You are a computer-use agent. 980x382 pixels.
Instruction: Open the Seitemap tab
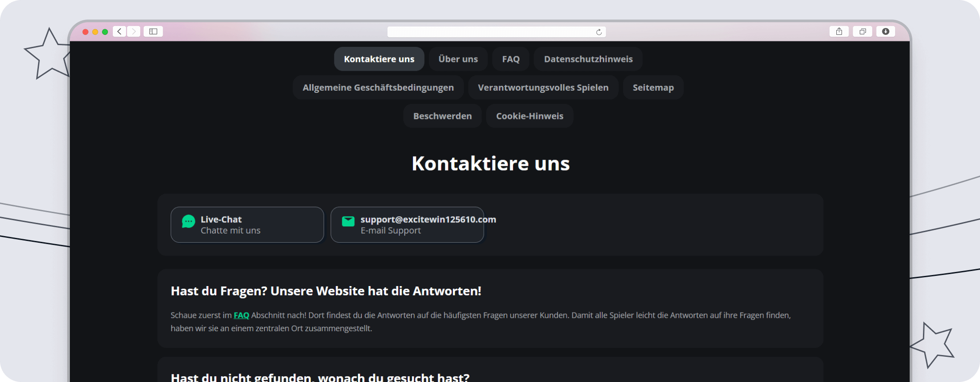pos(653,88)
